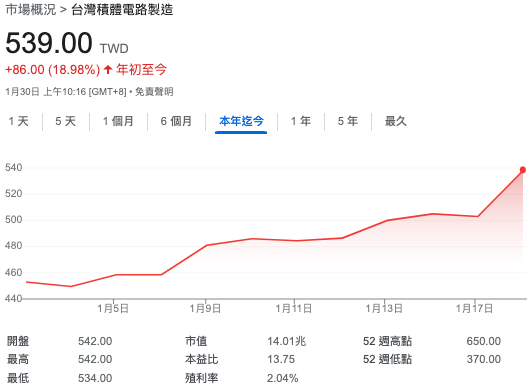Viewport: 530px width, 390px height.
Task: Open the 市場概況 breadcrumb link
Action: tap(31, 9)
